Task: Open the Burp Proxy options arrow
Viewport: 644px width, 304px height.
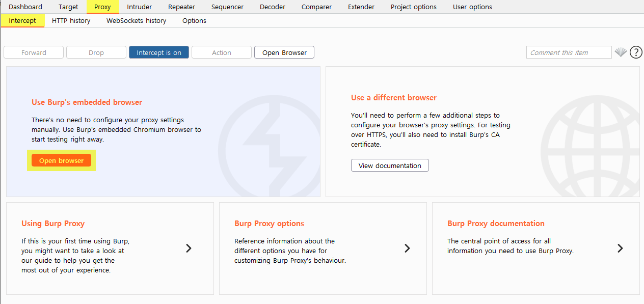Action: pyautogui.click(x=407, y=248)
